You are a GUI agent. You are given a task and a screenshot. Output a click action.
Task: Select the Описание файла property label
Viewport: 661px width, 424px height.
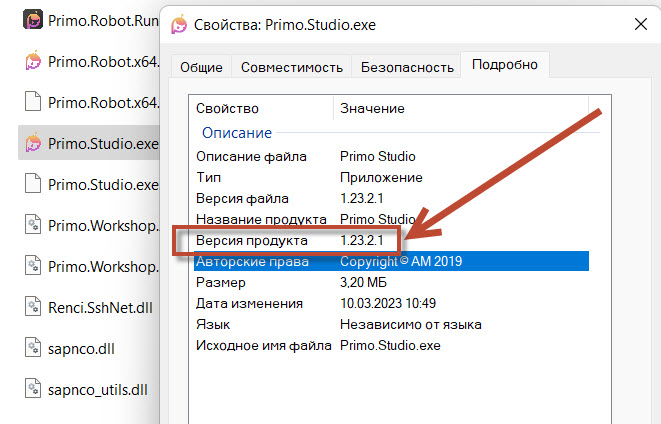coord(251,156)
